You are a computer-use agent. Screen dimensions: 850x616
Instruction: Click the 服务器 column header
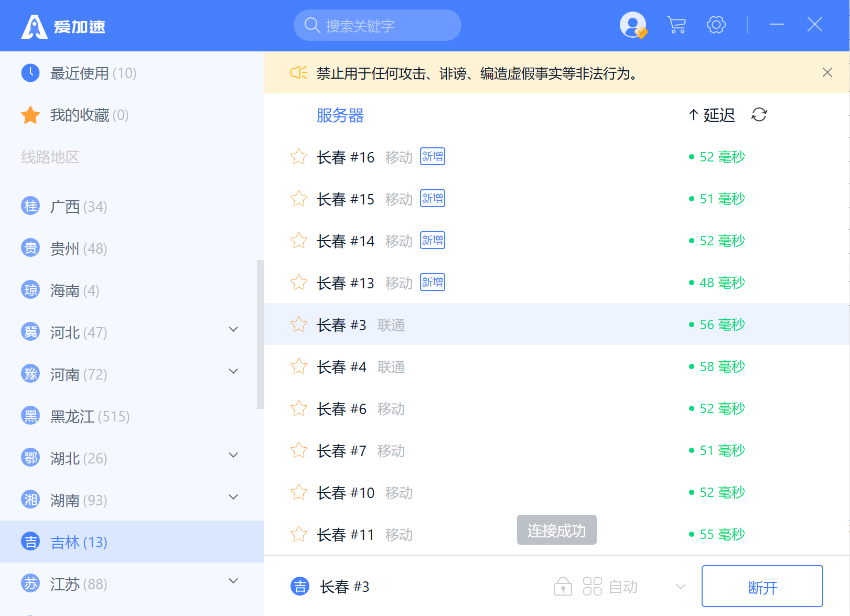[340, 115]
